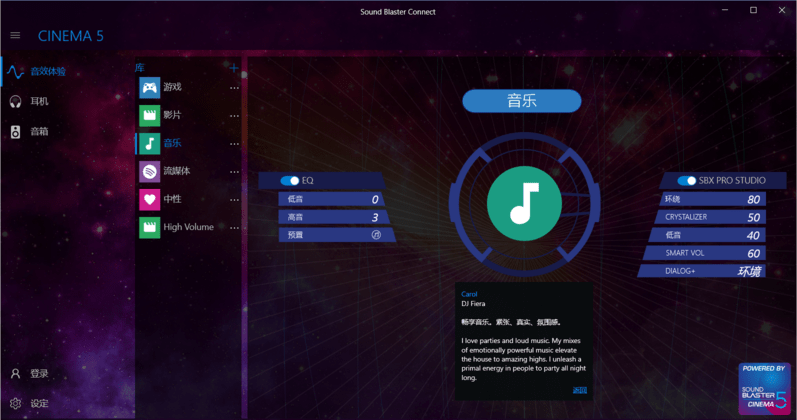Select the 流媒体 streaming profile icon

point(149,171)
